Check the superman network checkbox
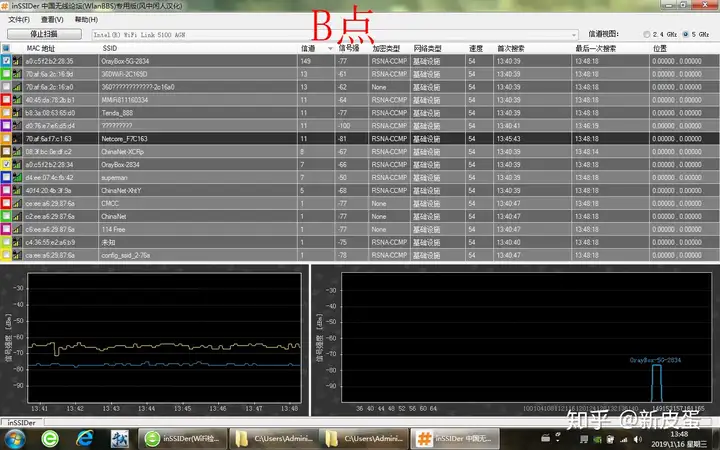This screenshot has width=720, height=450. coord(6,177)
